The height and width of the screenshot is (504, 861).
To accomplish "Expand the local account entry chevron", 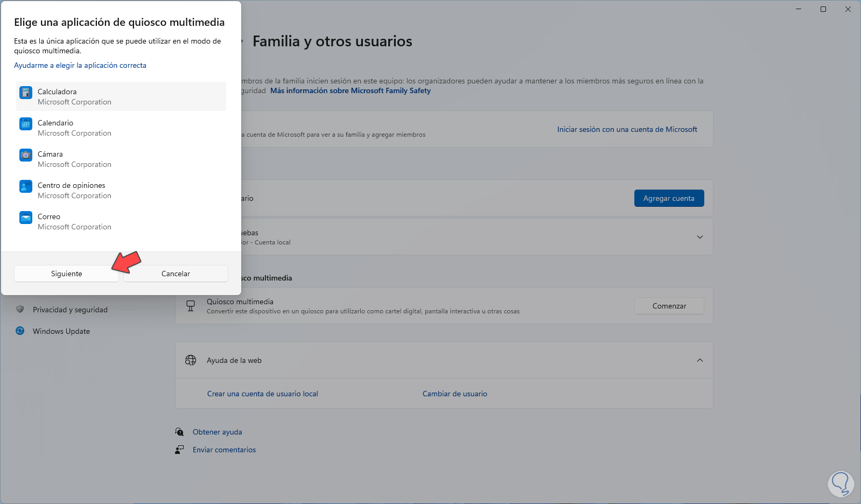I will click(699, 237).
